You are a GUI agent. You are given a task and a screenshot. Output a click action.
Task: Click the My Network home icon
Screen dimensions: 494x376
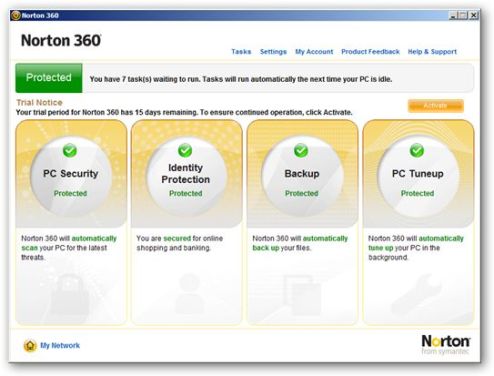coord(30,346)
